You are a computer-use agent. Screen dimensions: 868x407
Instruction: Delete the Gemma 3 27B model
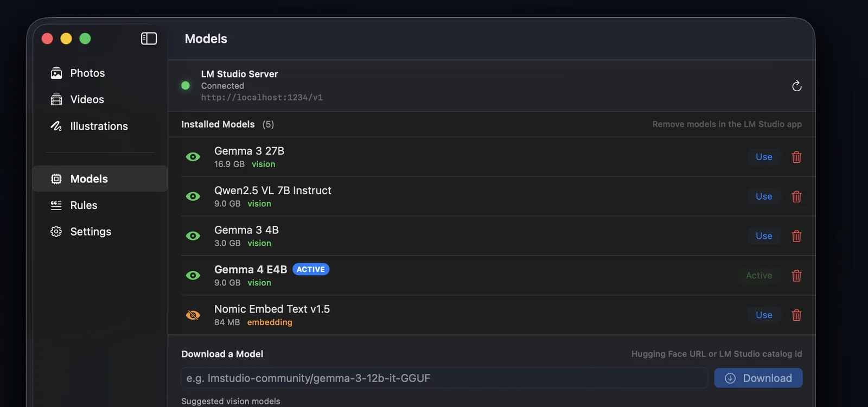pyautogui.click(x=796, y=157)
